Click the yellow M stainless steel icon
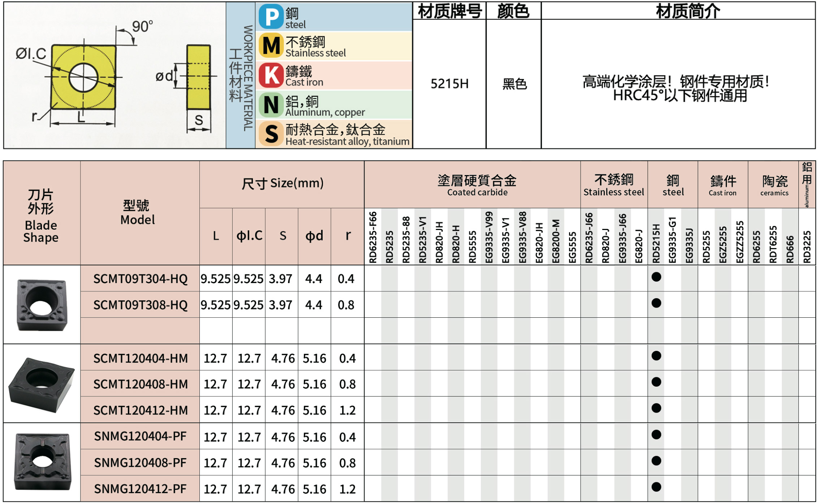The width and height of the screenshot is (819, 504). pos(271,46)
